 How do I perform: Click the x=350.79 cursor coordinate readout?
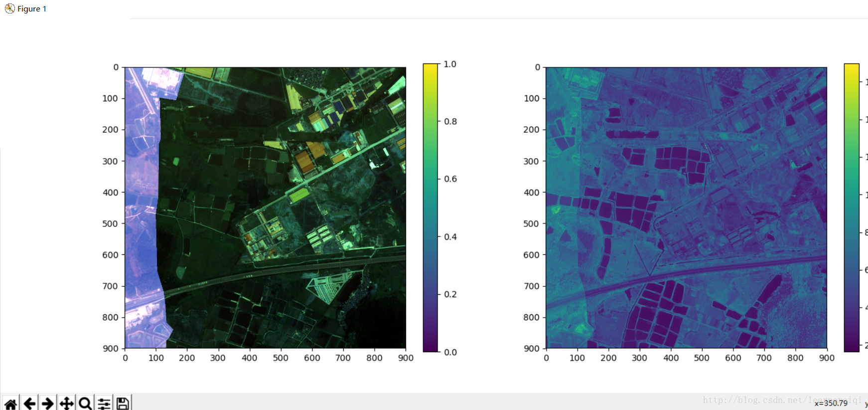tap(831, 403)
